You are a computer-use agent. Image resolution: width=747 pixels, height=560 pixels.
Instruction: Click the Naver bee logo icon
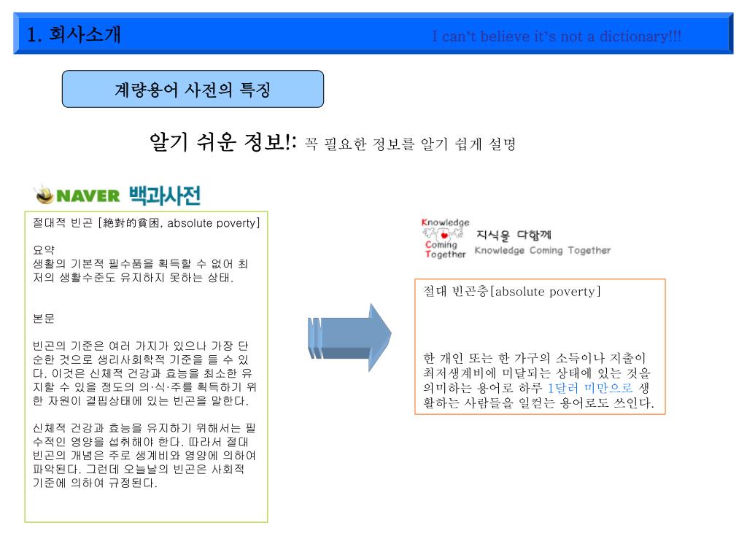point(44,194)
